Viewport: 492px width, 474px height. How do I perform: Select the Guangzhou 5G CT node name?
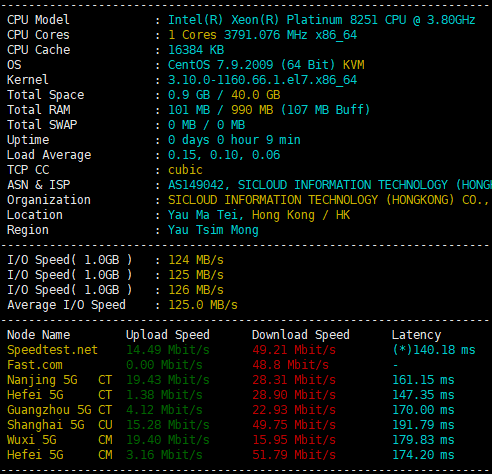[60, 410]
